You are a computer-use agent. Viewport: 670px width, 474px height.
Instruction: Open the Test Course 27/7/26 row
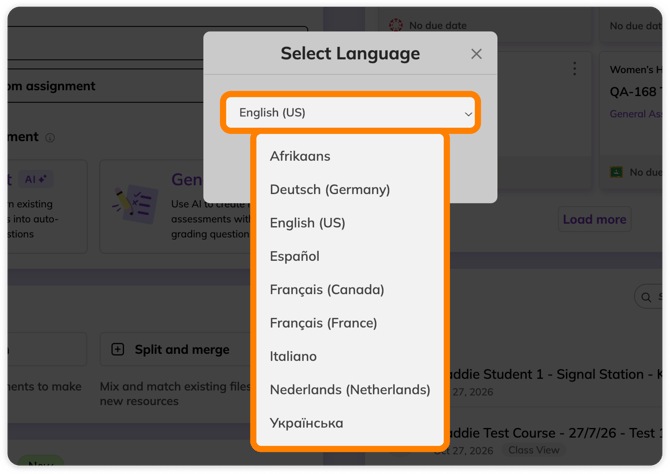[553, 440]
